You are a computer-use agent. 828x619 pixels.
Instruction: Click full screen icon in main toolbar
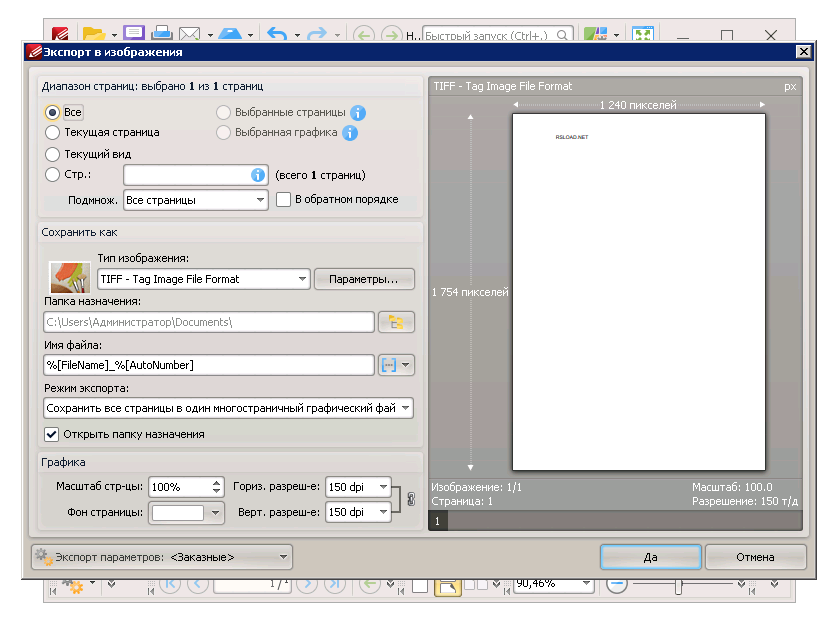coord(643,34)
